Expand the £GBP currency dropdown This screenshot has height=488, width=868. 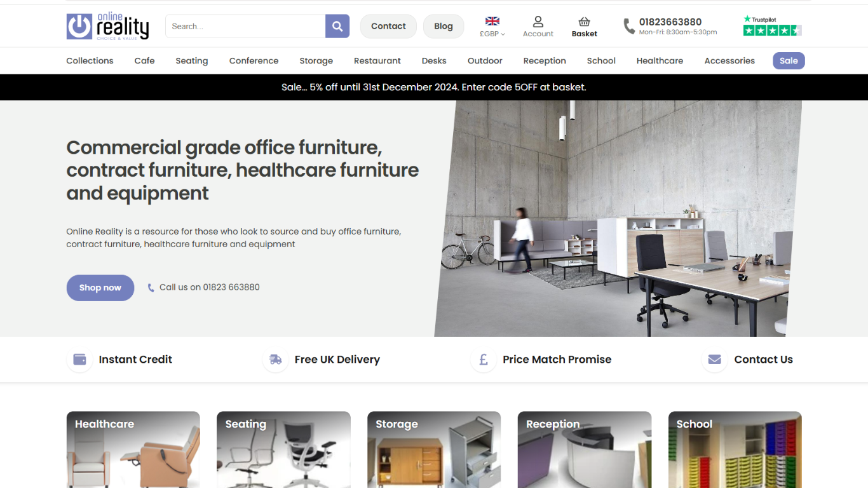[492, 34]
